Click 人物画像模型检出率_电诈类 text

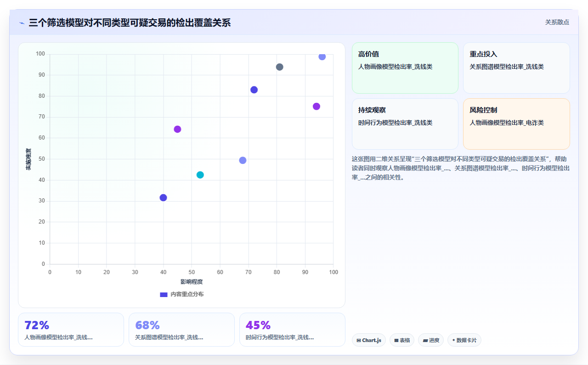tap(506, 123)
